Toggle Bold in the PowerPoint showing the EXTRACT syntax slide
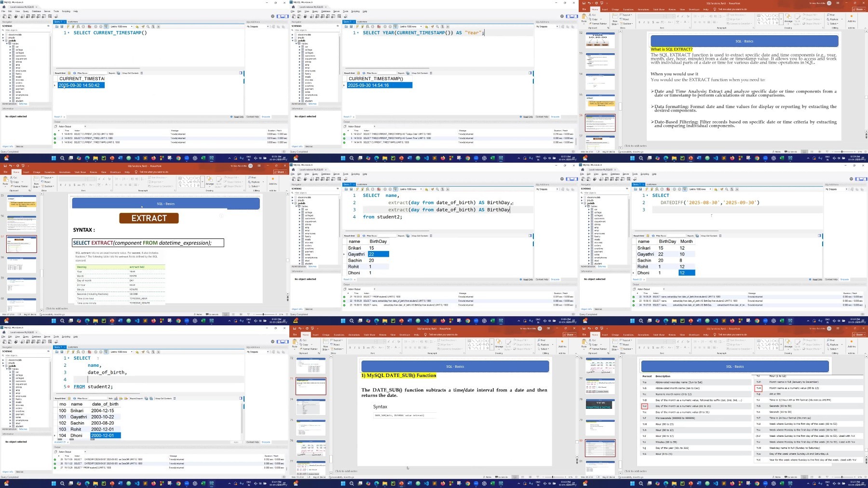 coord(60,185)
